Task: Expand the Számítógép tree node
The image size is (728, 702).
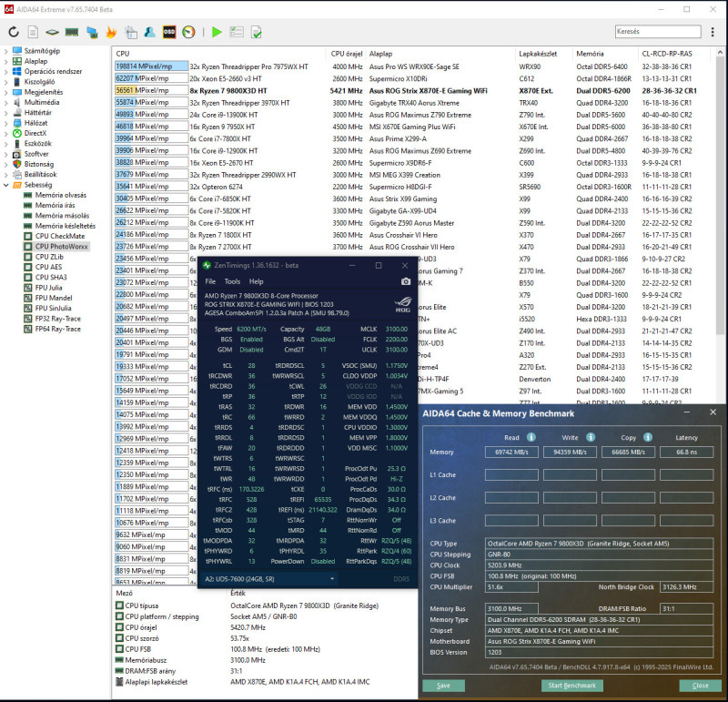Action: coord(7,50)
